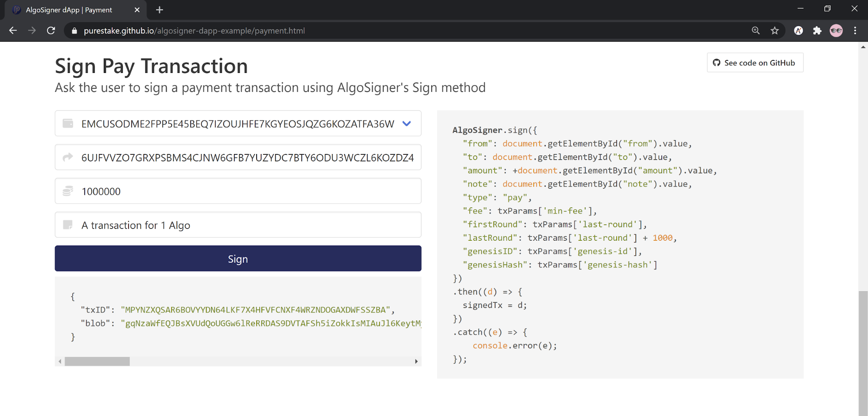Click the GitHub logo inside the code button
Image resolution: width=868 pixels, height=416 pixels.
click(x=716, y=62)
